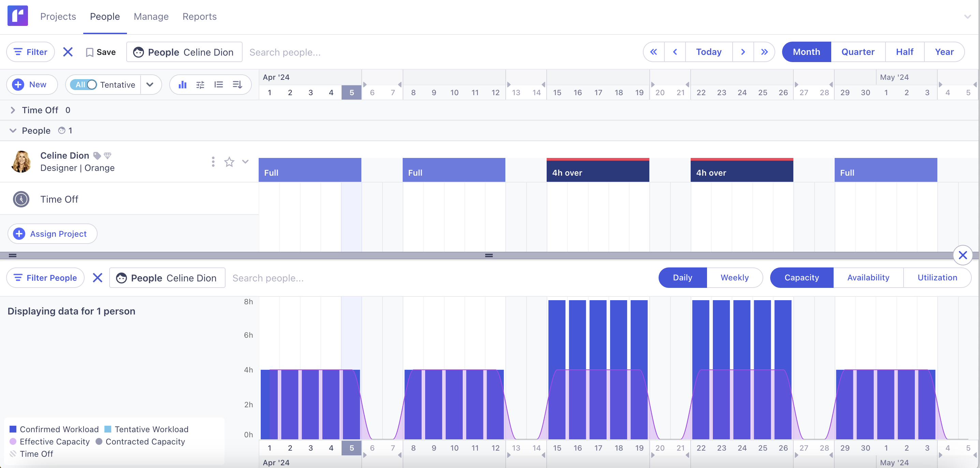Select the bar chart view icon
Viewport: 980px width, 468px height.
[x=183, y=84]
